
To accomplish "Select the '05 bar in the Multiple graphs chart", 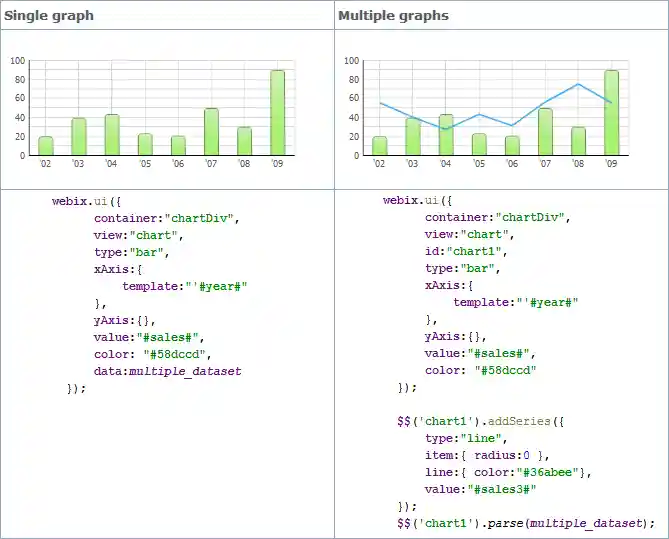I will click(478, 144).
